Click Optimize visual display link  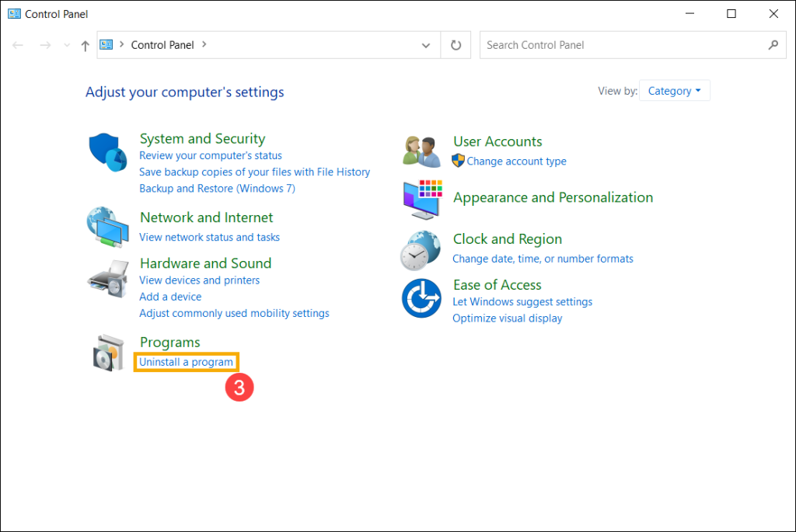[508, 318]
